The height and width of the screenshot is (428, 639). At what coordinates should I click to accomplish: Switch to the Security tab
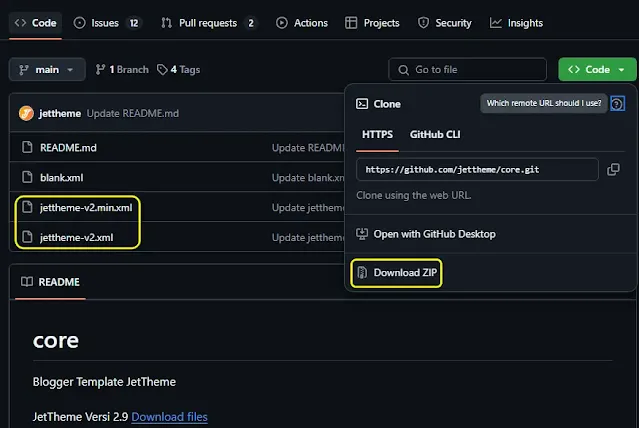tap(445, 23)
